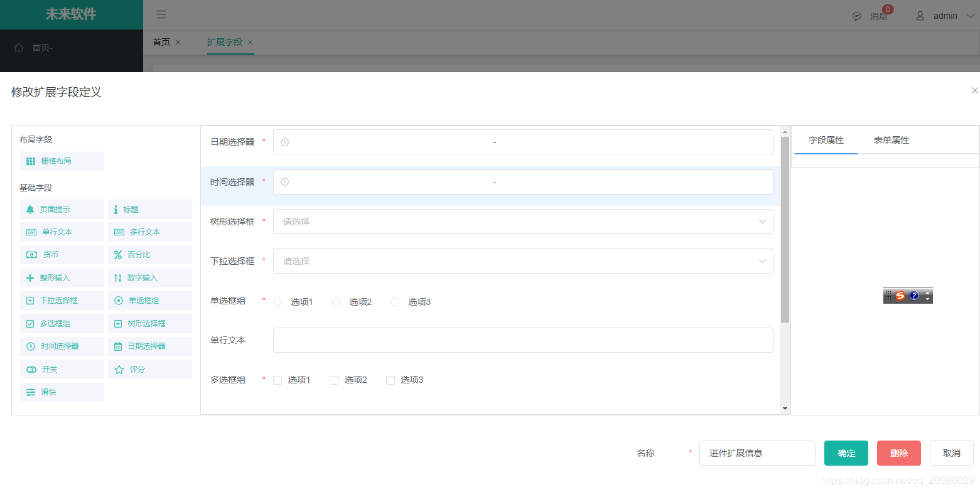Select the 时间选择器 label in the form

[232, 182]
